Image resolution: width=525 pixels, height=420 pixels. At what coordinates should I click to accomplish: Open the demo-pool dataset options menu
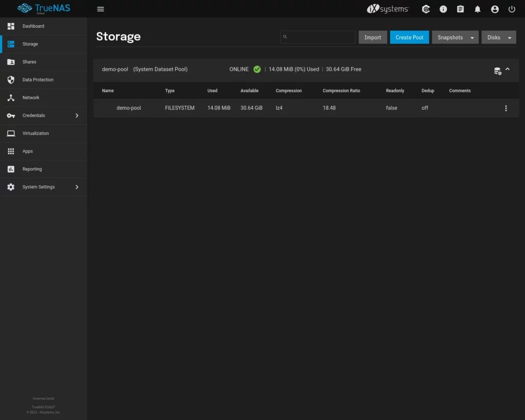point(506,108)
